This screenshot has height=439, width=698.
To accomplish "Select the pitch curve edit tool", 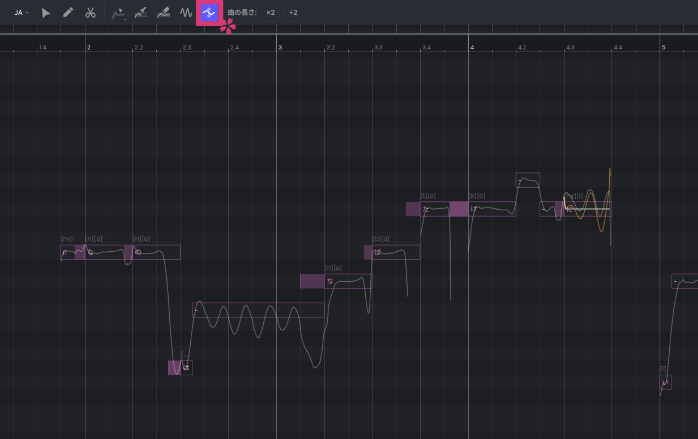I will click(x=119, y=13).
